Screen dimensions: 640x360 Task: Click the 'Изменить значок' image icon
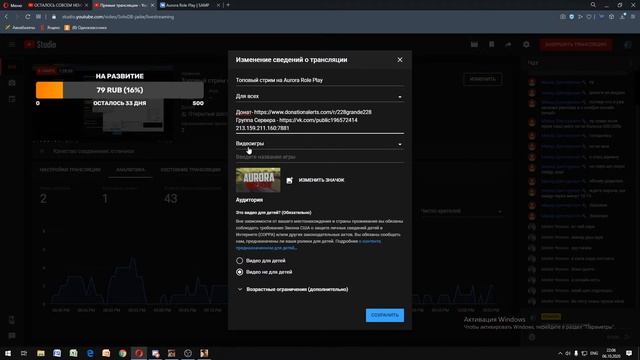click(x=289, y=180)
